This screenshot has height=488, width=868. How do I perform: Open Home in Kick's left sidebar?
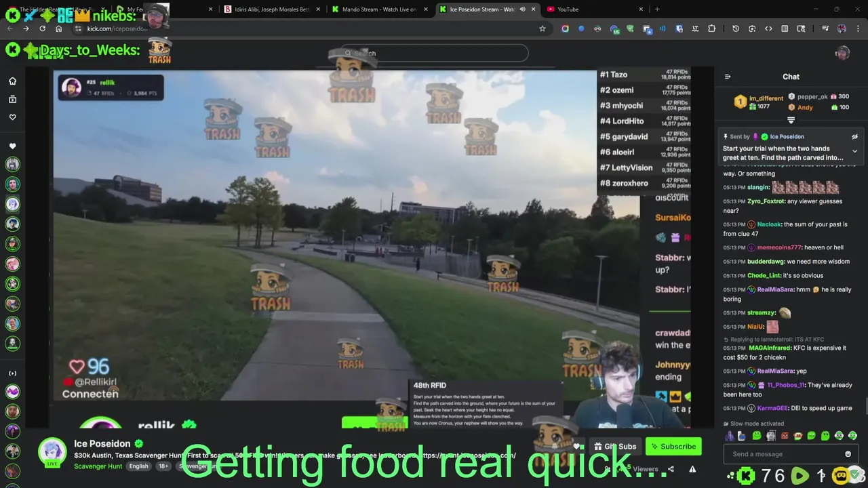click(x=12, y=81)
